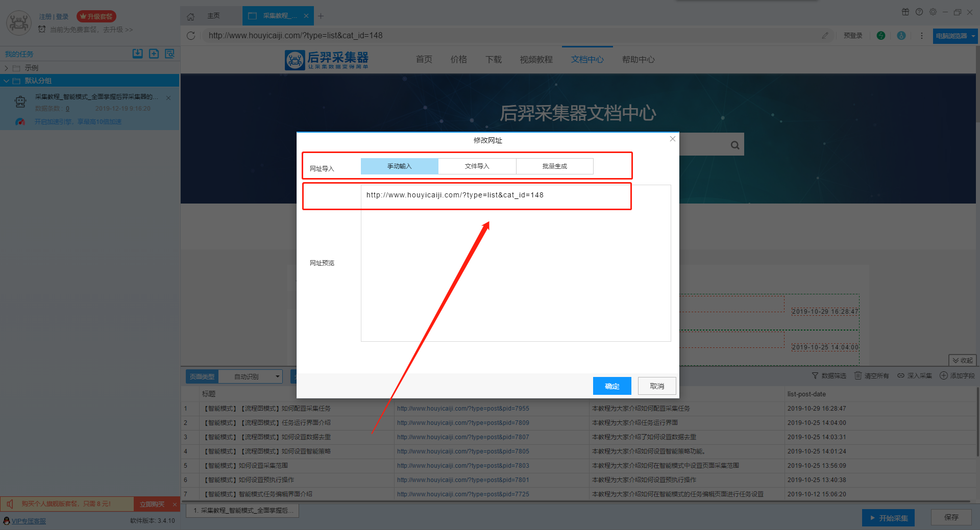
Task: Open a new tab with the plus icon
Action: [321, 16]
